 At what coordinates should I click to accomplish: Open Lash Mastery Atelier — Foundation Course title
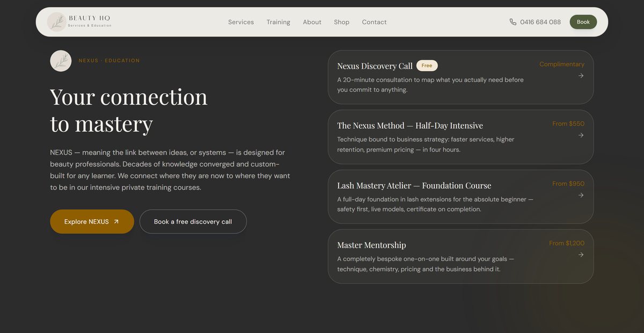pos(414,186)
